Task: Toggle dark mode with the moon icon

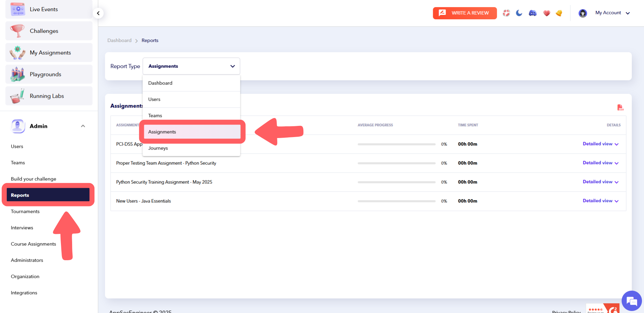Action: pos(519,13)
